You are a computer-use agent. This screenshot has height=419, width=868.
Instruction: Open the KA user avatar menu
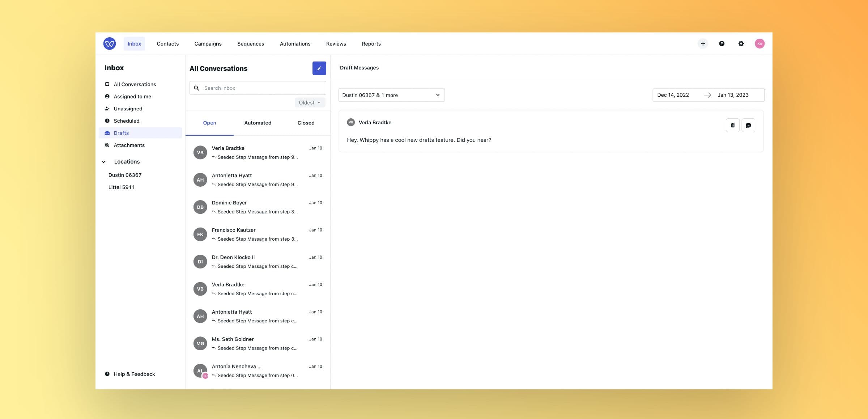point(759,44)
